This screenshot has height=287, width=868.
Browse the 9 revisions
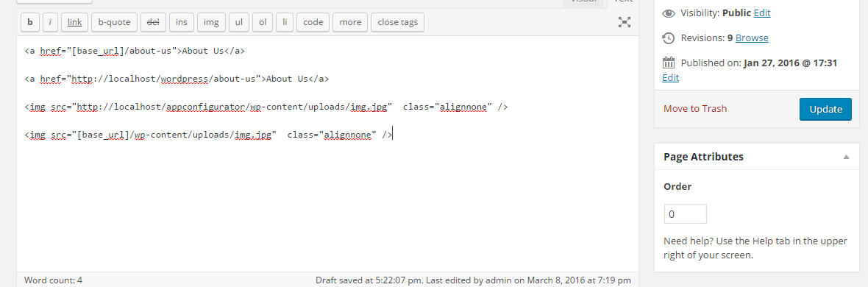click(x=752, y=38)
